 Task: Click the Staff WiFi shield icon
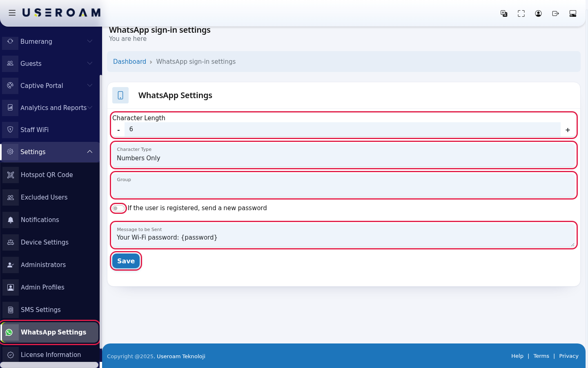(x=10, y=130)
